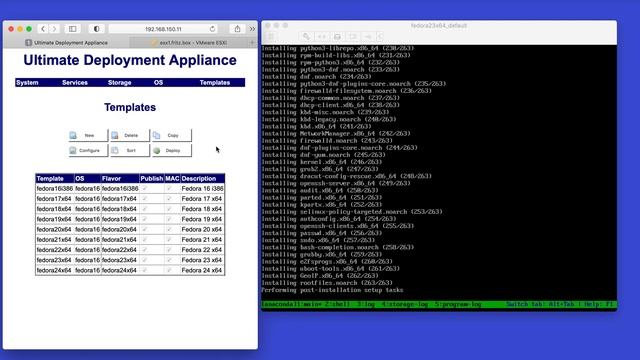Expand the chevron in fedora23x64_default toolbar
Screen dimensions: 640x360
[x=380, y=37]
